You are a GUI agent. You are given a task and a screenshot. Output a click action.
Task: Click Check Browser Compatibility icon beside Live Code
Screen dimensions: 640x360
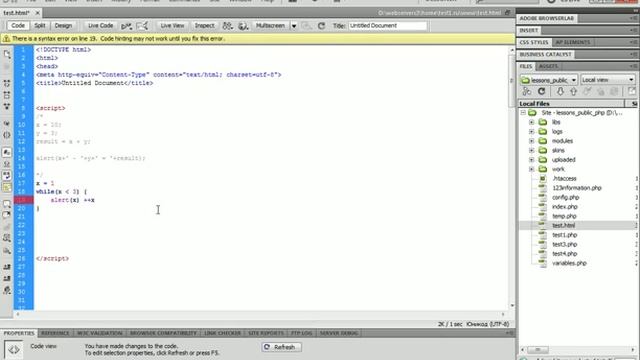(126, 26)
